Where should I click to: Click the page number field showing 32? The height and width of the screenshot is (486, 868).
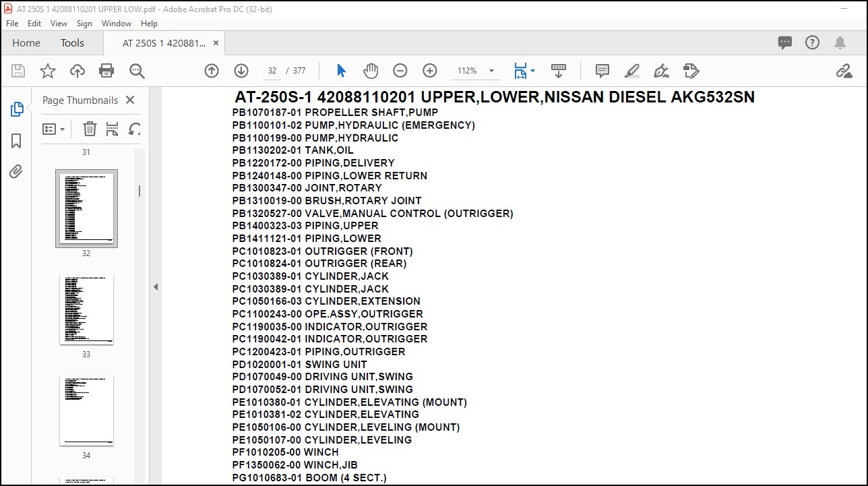pos(272,71)
